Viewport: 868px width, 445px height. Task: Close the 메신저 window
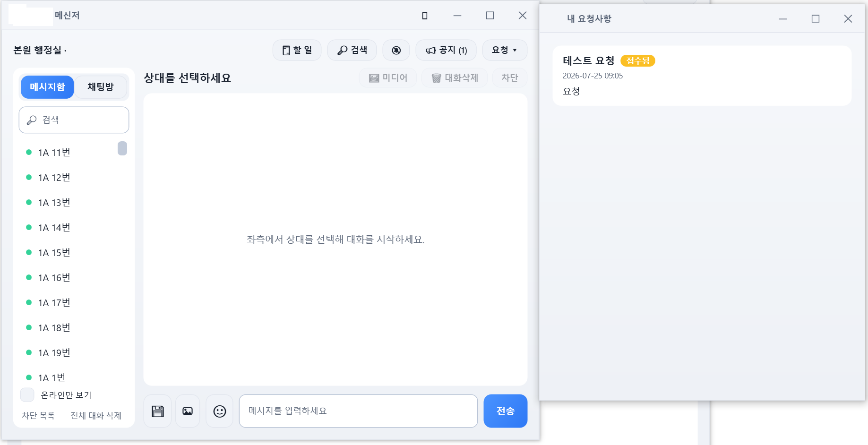click(523, 16)
